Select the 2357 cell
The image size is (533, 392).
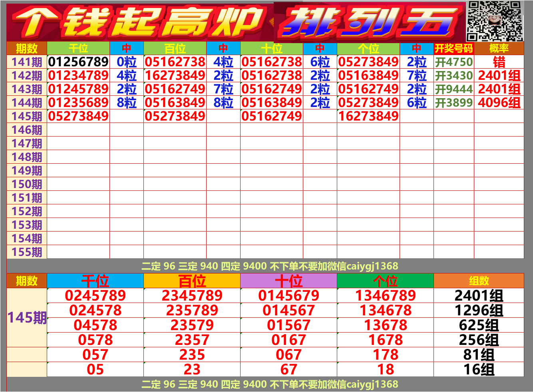click(192, 340)
